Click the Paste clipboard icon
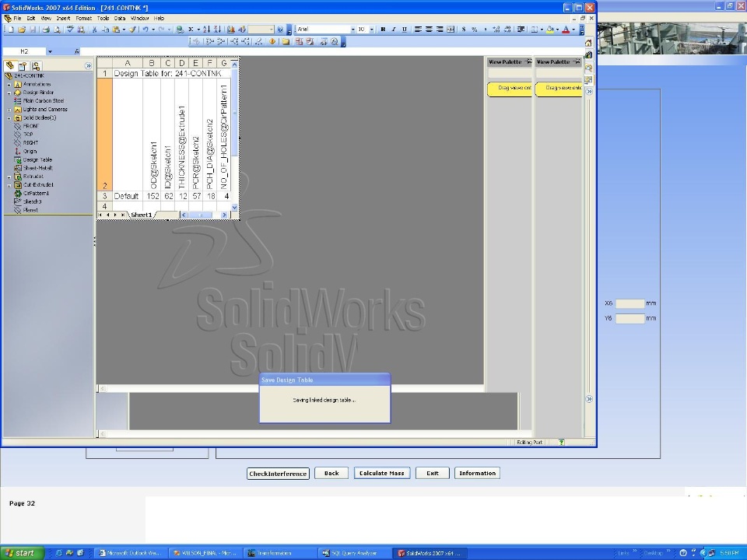Viewport: 747px width, 560px height. 116,30
